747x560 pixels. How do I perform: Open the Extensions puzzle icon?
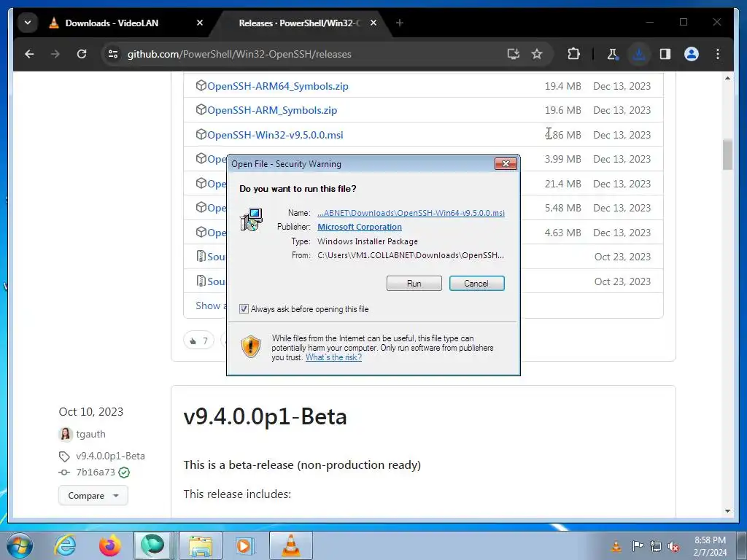click(573, 54)
